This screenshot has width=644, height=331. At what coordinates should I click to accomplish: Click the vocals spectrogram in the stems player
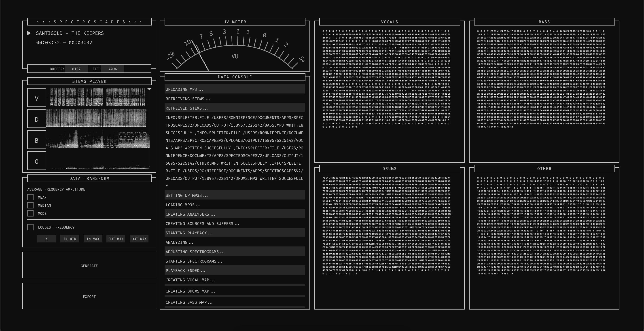[x=97, y=97]
